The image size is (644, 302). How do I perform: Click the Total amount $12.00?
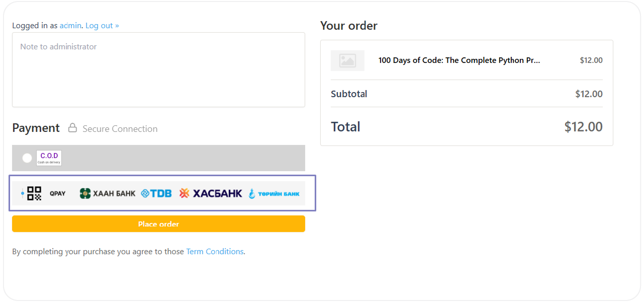pyautogui.click(x=583, y=127)
